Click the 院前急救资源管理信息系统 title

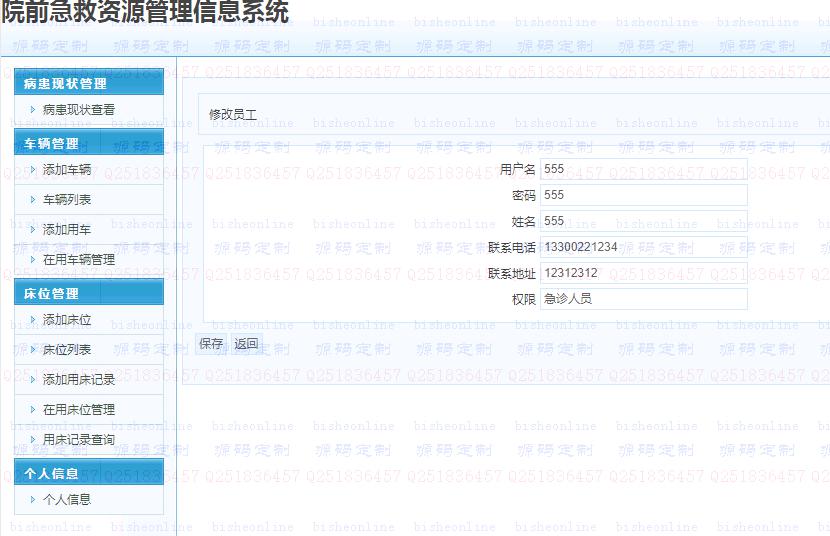click(x=145, y=12)
